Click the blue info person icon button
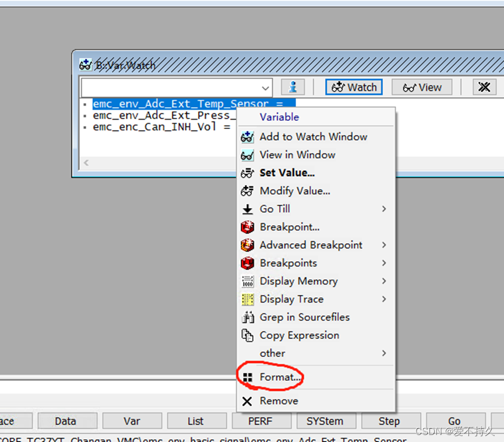 point(293,87)
